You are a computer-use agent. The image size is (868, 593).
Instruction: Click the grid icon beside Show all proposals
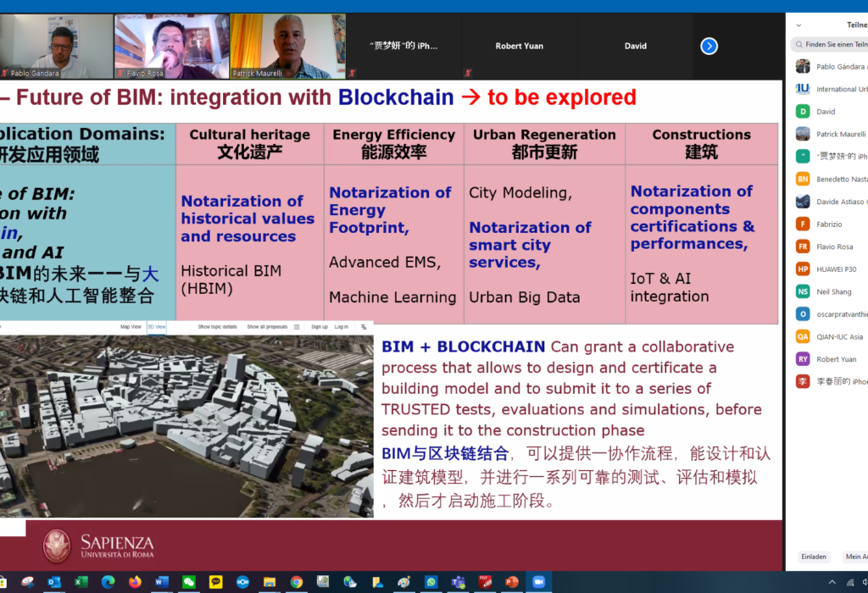pyautogui.click(x=296, y=326)
